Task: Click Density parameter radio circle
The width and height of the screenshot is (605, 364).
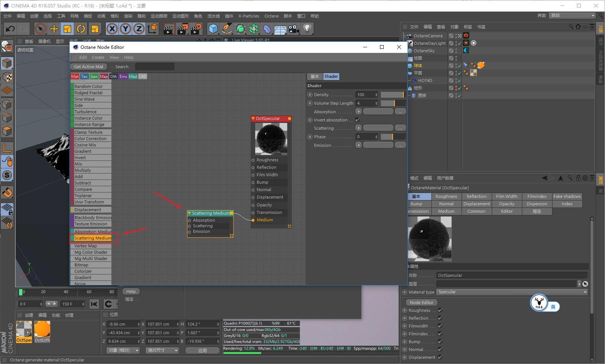Action: 310,95
